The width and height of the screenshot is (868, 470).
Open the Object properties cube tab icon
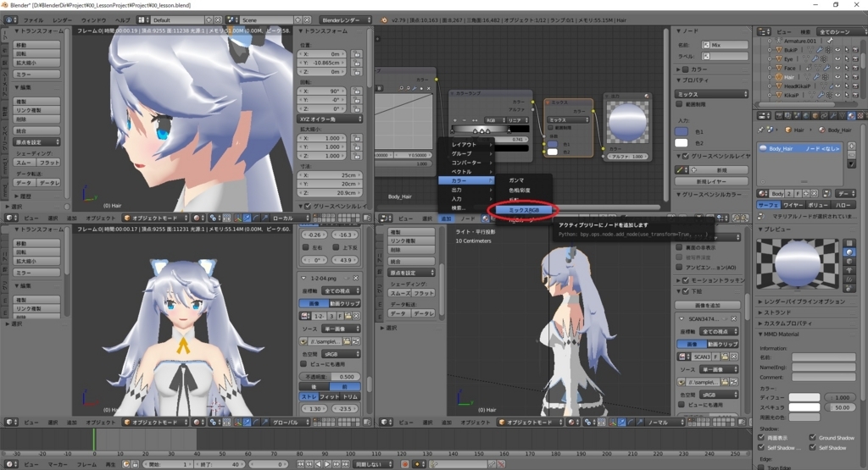point(815,116)
